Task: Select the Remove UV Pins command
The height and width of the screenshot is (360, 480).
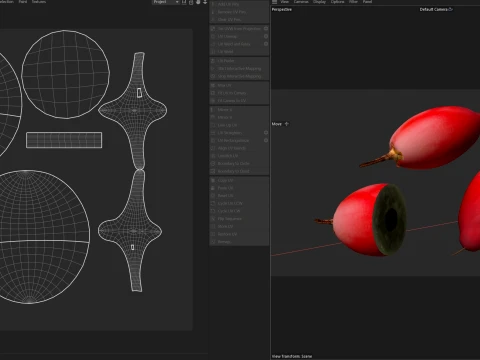Action: tap(239, 12)
